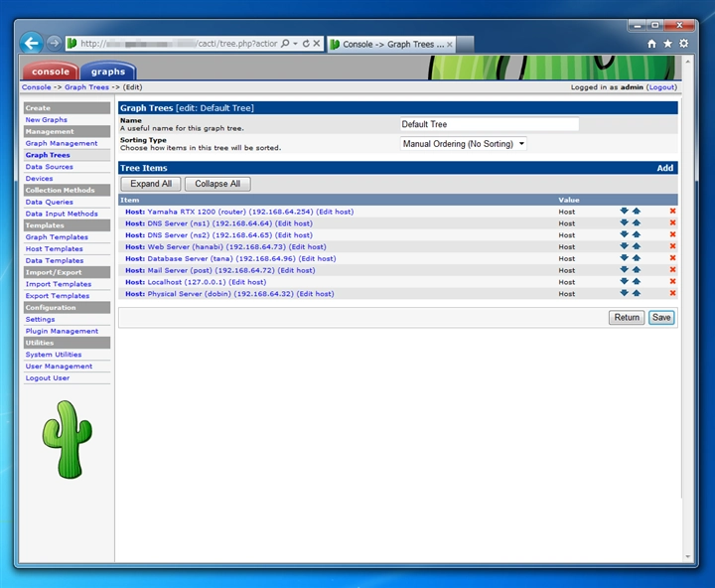
Task: Move Mail Server (post) up
Action: [x=637, y=269]
